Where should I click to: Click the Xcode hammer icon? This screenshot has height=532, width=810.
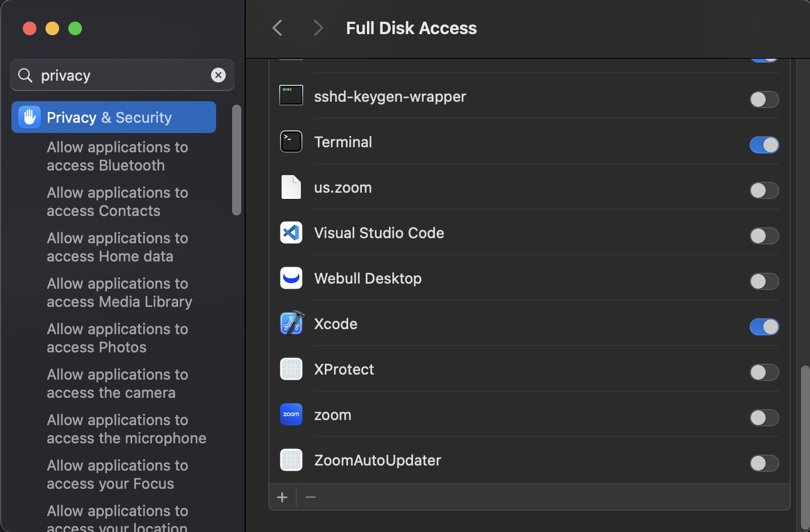[x=291, y=323]
